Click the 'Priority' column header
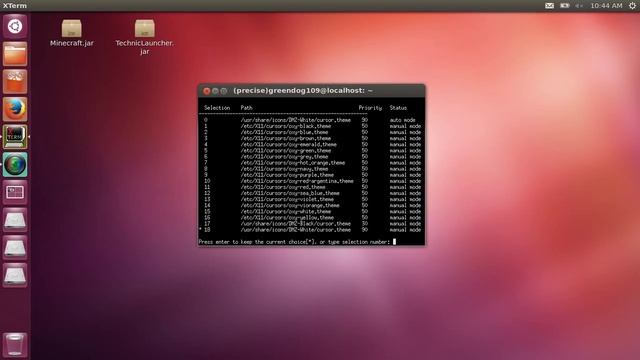The image size is (640, 360). [370, 108]
